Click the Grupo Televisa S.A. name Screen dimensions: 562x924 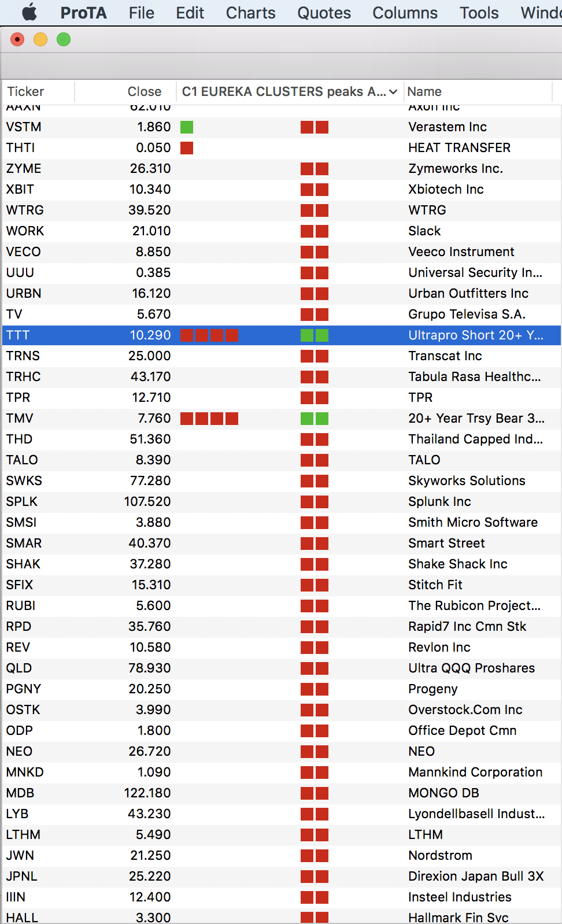[467, 315]
